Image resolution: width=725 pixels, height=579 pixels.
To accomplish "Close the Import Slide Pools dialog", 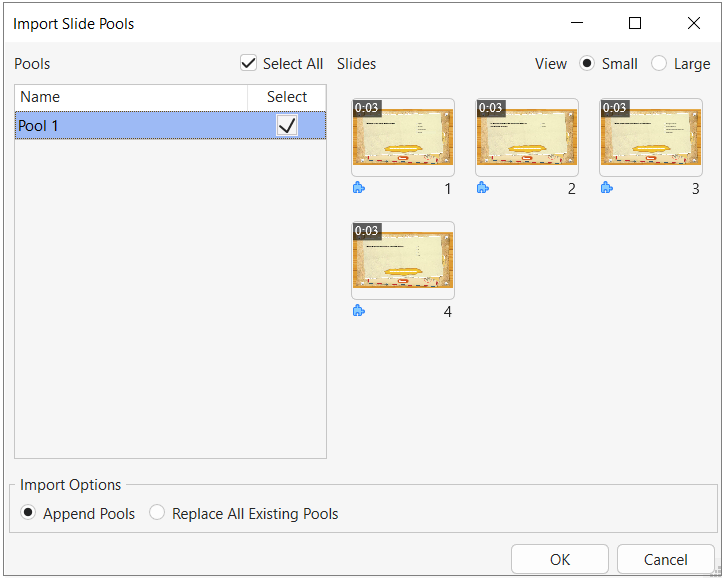I will point(694,23).
